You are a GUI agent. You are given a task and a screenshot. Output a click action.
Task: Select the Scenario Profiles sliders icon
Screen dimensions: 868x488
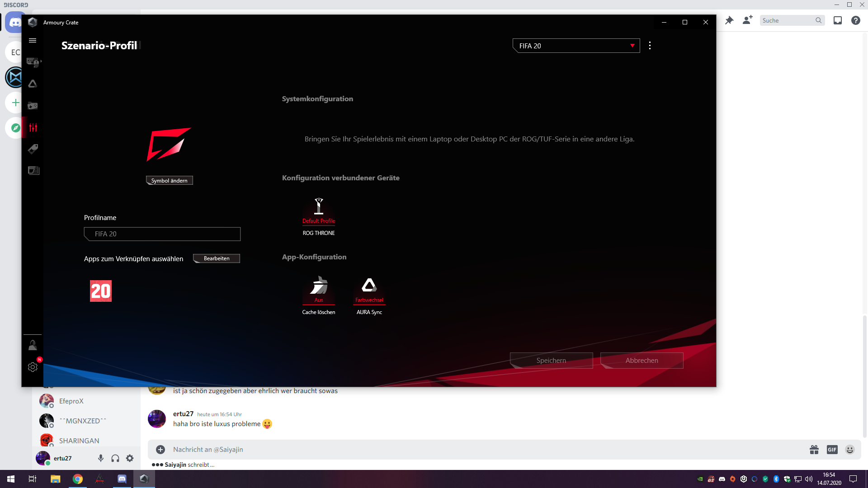[x=33, y=127]
